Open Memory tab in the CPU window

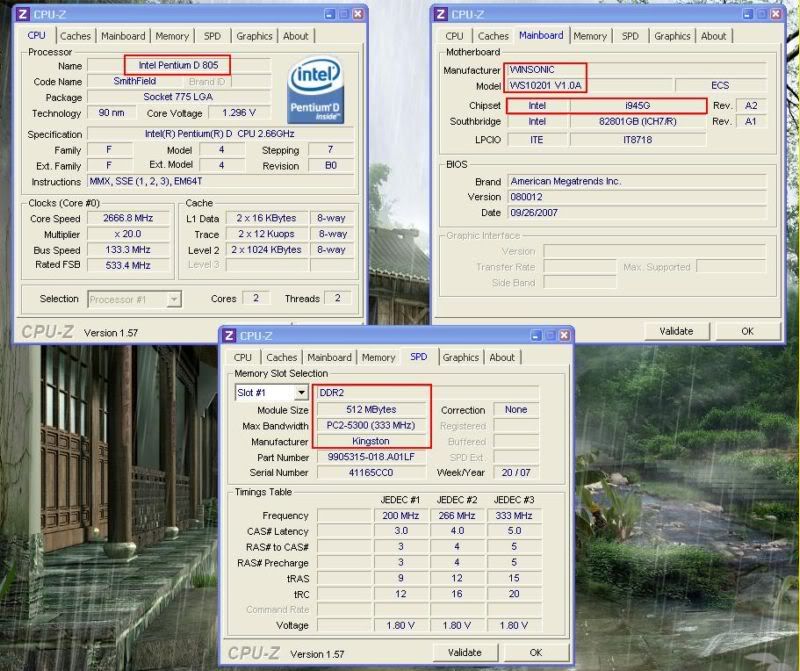[172, 36]
